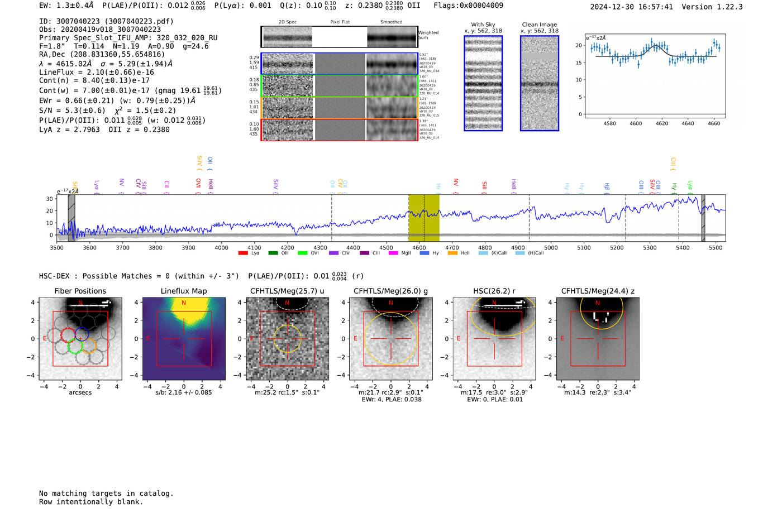Click the S/N = 5.3(±0.6) text
Viewport: 782px width, 532px height.
pos(72,111)
